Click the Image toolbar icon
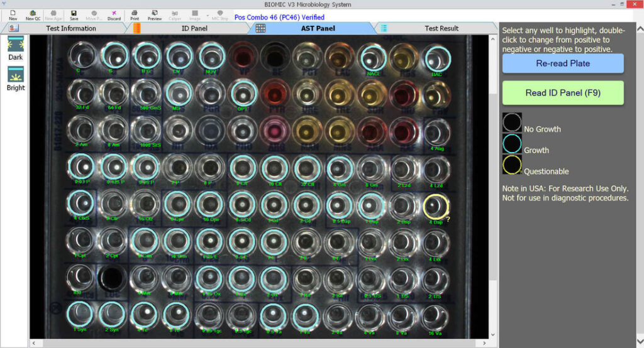The height and width of the screenshot is (348, 644). click(x=195, y=15)
